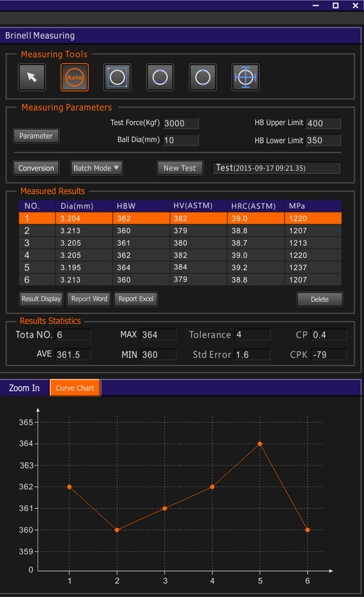The height and width of the screenshot is (597, 364).
Task: Click chart data point 3 at 361
Action: 164,509
